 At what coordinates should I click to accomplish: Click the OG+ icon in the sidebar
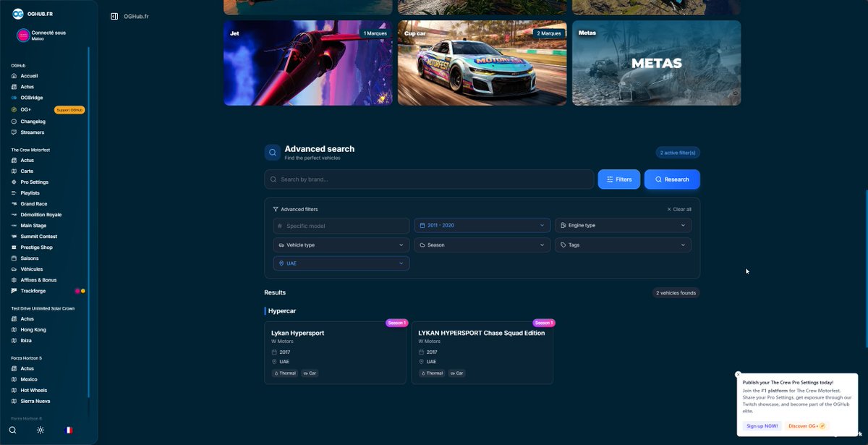[x=14, y=109]
